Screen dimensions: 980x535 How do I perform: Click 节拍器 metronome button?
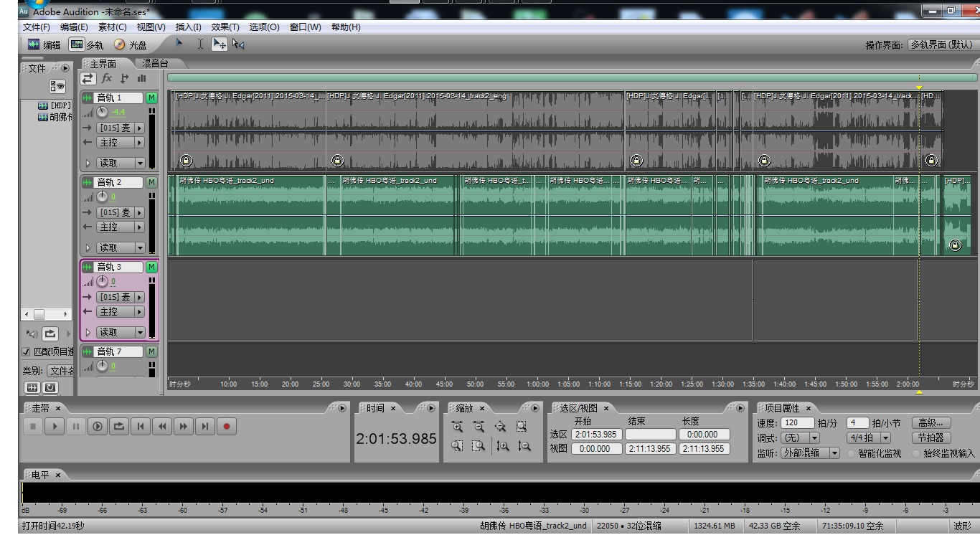click(931, 437)
